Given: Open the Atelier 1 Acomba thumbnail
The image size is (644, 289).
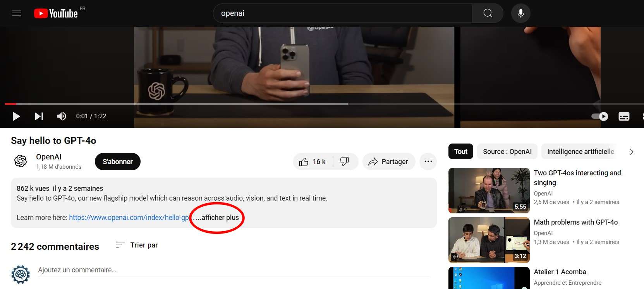Looking at the screenshot, I should coord(489,278).
